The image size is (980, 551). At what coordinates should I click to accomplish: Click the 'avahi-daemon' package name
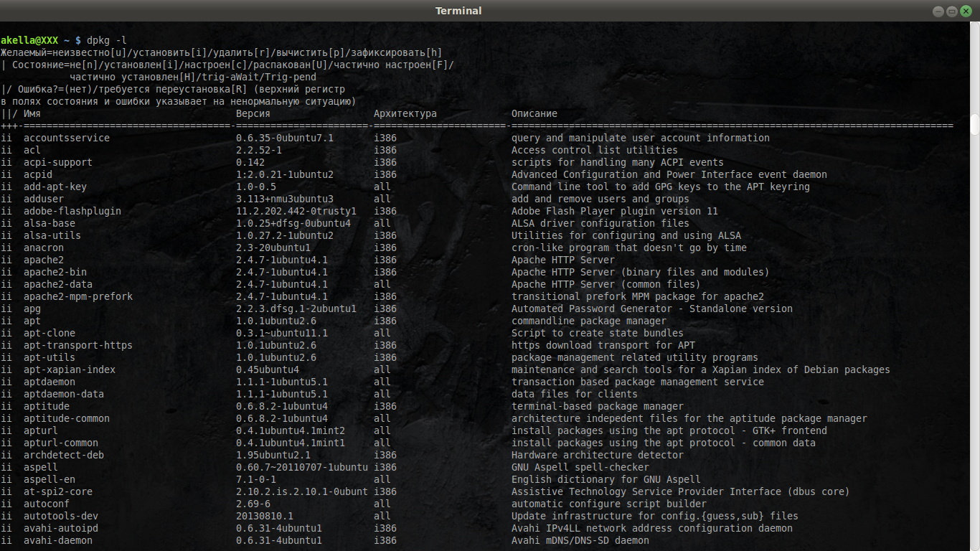tap(58, 540)
